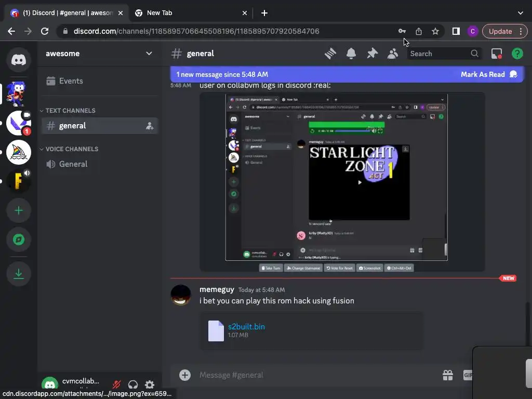Click memeguy's avatar picture

coord(180,295)
